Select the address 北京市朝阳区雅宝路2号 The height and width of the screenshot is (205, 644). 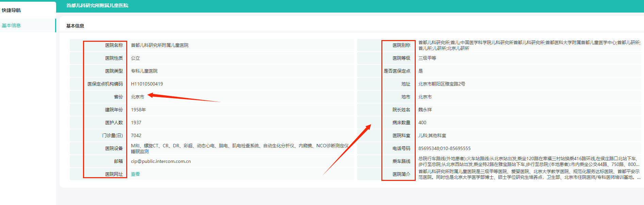[442, 84]
